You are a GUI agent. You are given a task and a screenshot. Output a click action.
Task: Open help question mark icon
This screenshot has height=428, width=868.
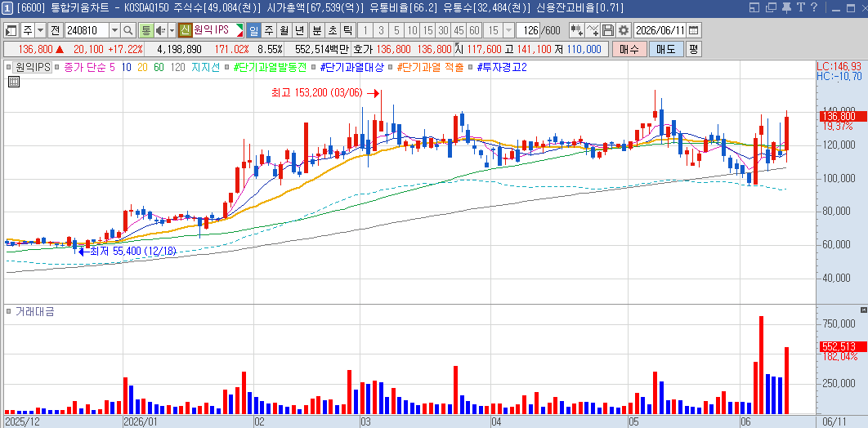point(813,7)
